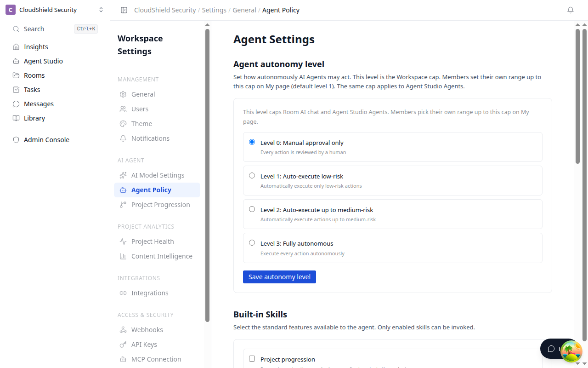The width and height of the screenshot is (588, 368).
Task: Select Agent Policy settings item
Action: pos(157,190)
